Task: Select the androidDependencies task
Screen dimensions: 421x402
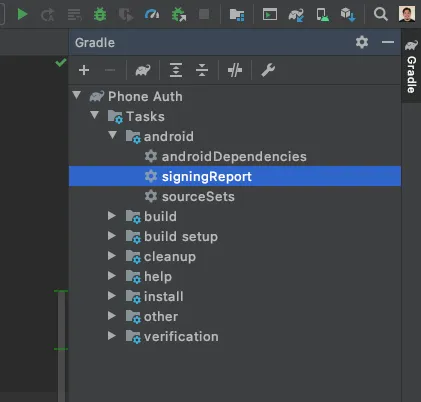Action: pyautogui.click(x=235, y=156)
